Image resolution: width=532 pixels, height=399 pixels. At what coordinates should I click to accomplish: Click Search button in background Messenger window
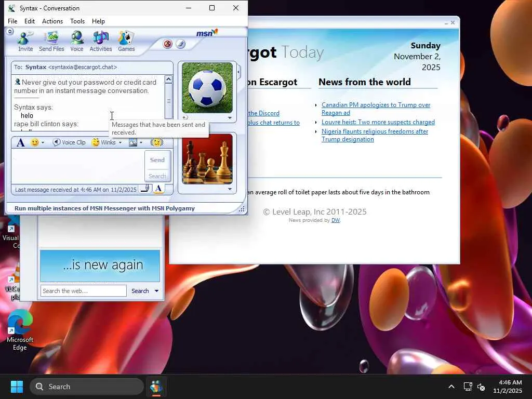click(140, 291)
